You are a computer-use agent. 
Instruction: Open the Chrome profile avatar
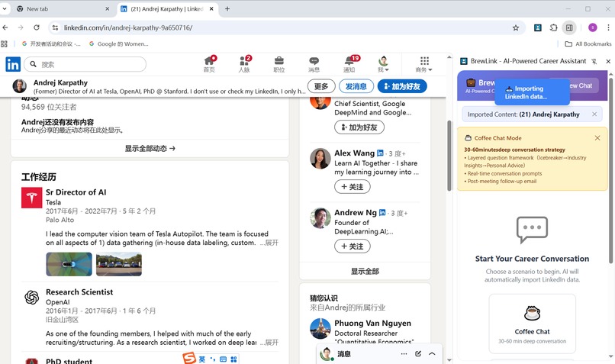(593, 27)
